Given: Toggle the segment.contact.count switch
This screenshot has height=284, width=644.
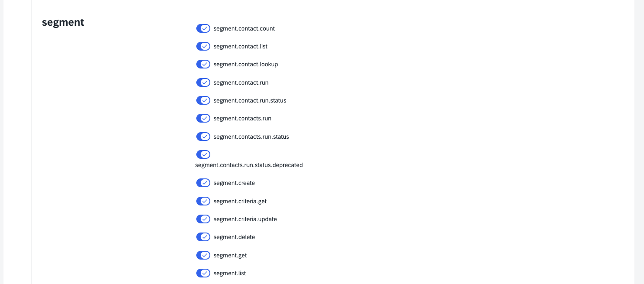Looking at the screenshot, I should [203, 28].
